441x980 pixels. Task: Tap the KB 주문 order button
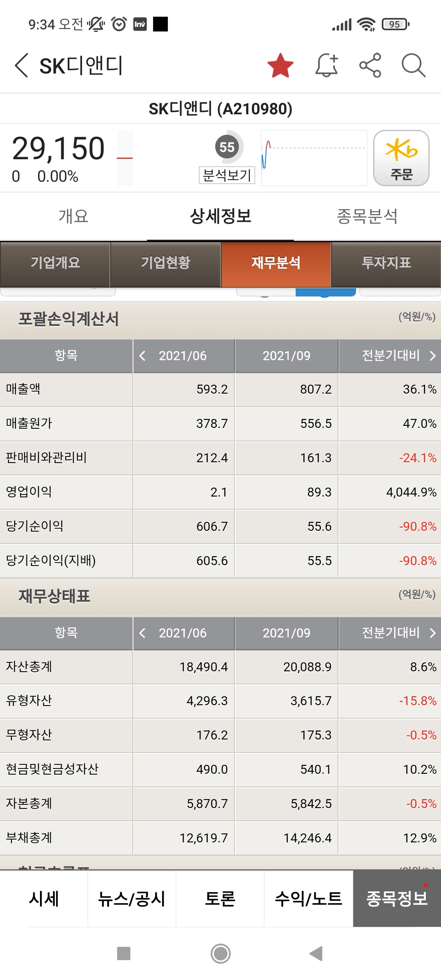(401, 158)
